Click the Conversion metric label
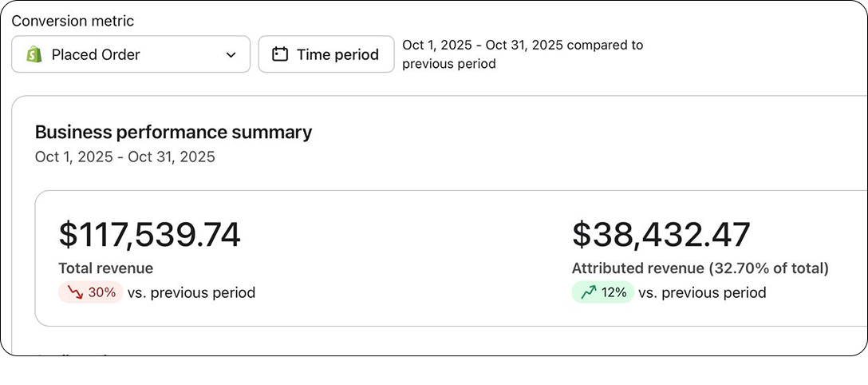Image resolution: width=868 pixels, height=385 pixels. [x=73, y=21]
